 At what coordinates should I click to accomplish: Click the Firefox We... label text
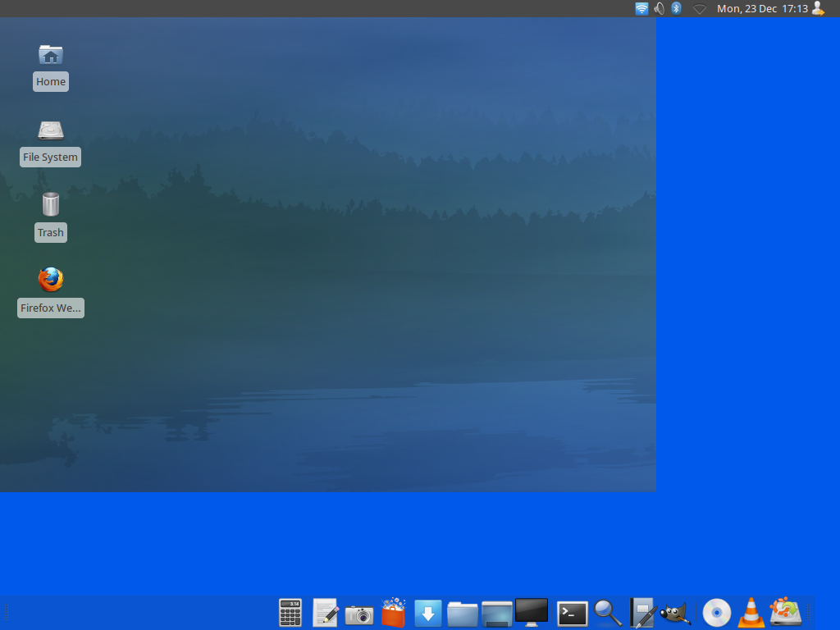tap(51, 308)
